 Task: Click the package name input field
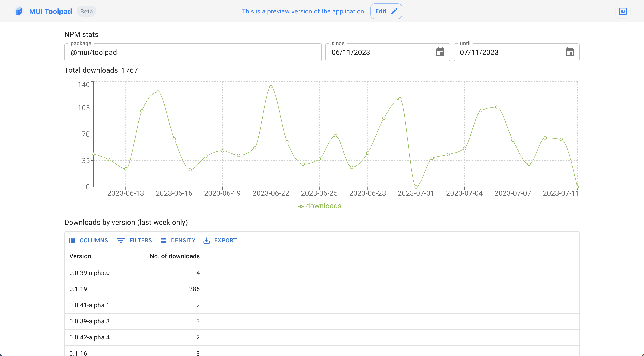(x=193, y=53)
